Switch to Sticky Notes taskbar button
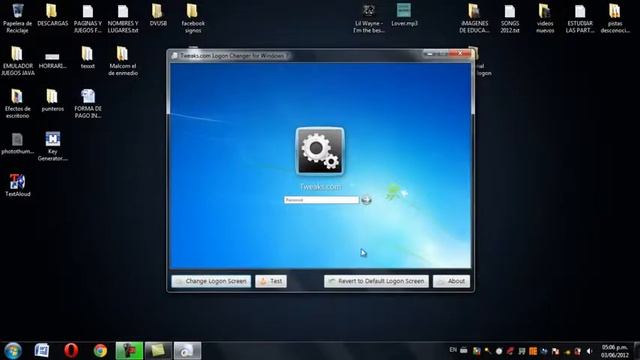The image size is (640, 360). pyautogui.click(x=158, y=351)
